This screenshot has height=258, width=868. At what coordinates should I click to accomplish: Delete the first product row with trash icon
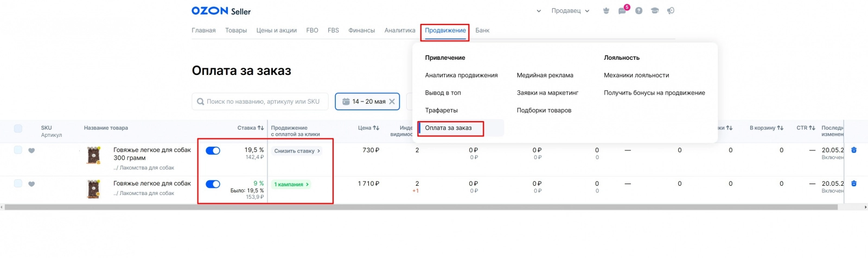854,150
